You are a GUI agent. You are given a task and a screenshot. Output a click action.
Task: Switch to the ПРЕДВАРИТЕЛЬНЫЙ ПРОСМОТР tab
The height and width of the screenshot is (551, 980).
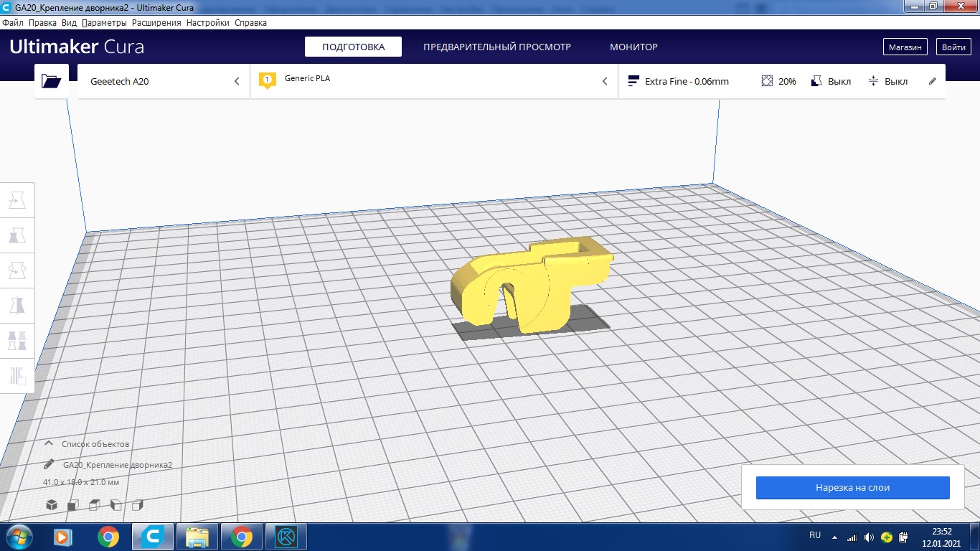[x=497, y=47]
